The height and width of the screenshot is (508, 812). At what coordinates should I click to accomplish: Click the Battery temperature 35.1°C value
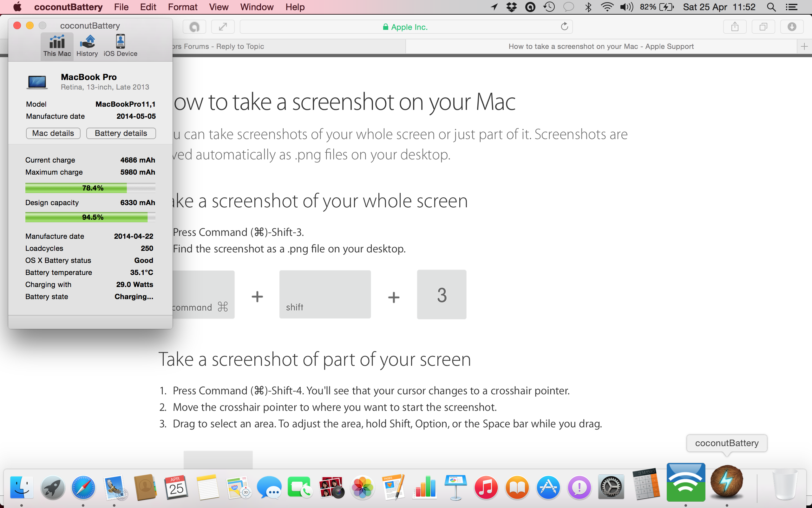coord(141,272)
